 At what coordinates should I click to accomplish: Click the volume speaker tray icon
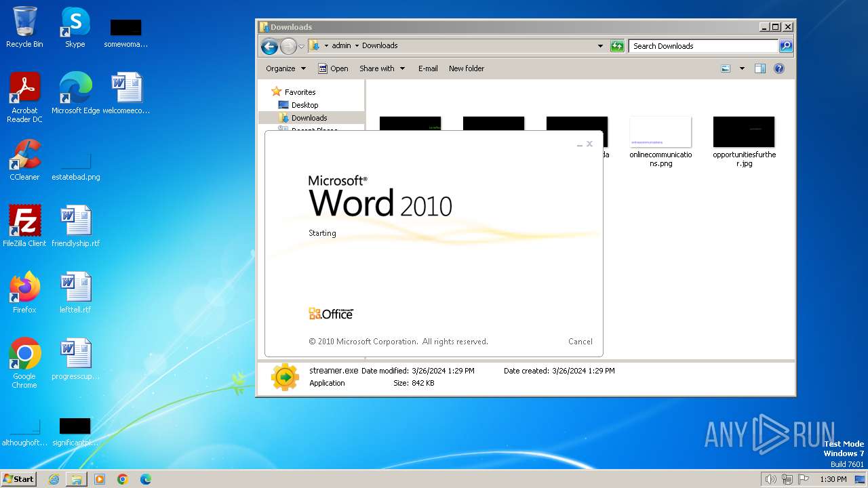[x=770, y=479]
